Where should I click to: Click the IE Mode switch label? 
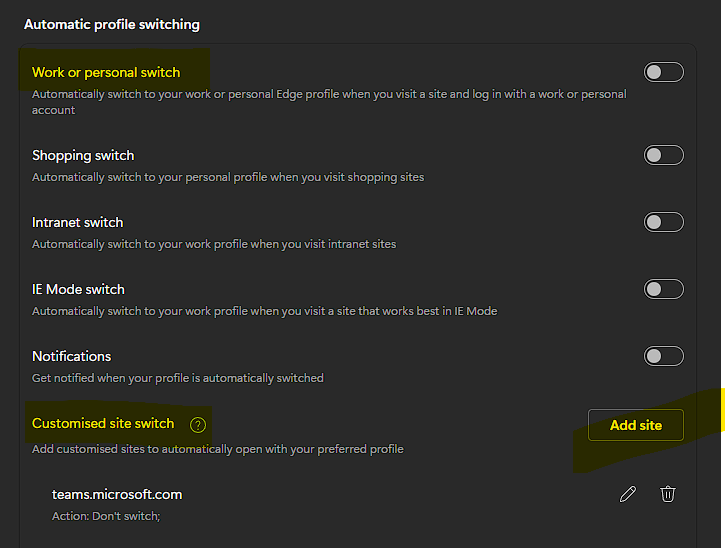(78, 289)
